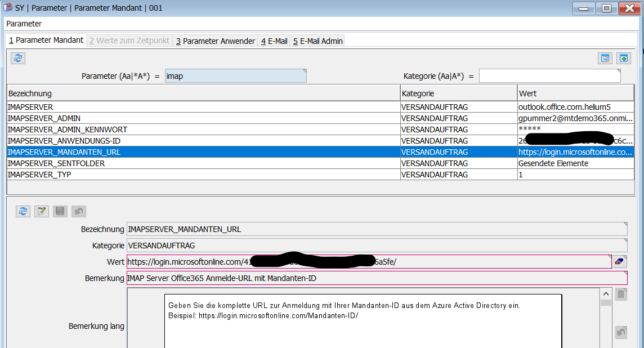Viewport: 644px width, 348px height.
Task: Click the Bezeichnung column header
Action: point(203,93)
